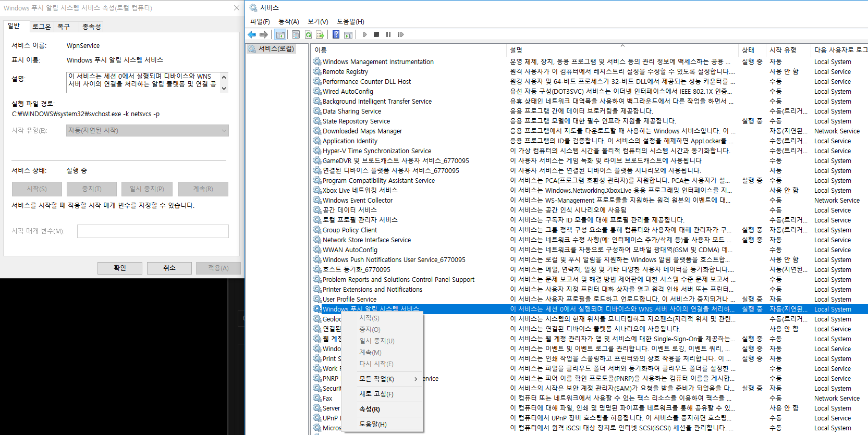This screenshot has width=868, height=435.
Task: Sort by 이름 column header
Action: click(408, 50)
